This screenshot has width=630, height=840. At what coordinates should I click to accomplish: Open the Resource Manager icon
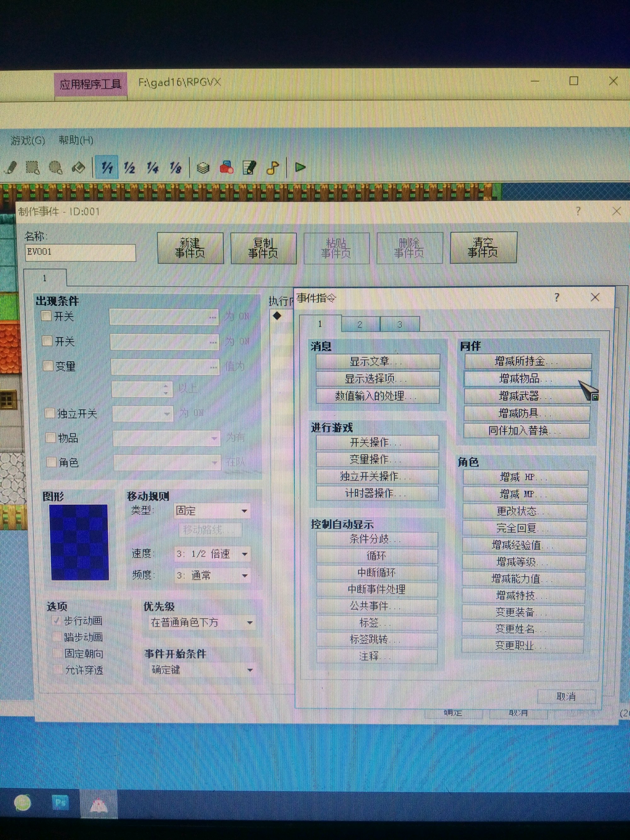226,168
